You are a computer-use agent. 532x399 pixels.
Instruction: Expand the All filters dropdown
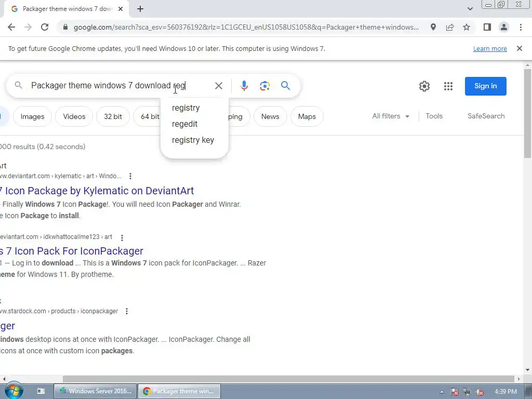point(391,116)
